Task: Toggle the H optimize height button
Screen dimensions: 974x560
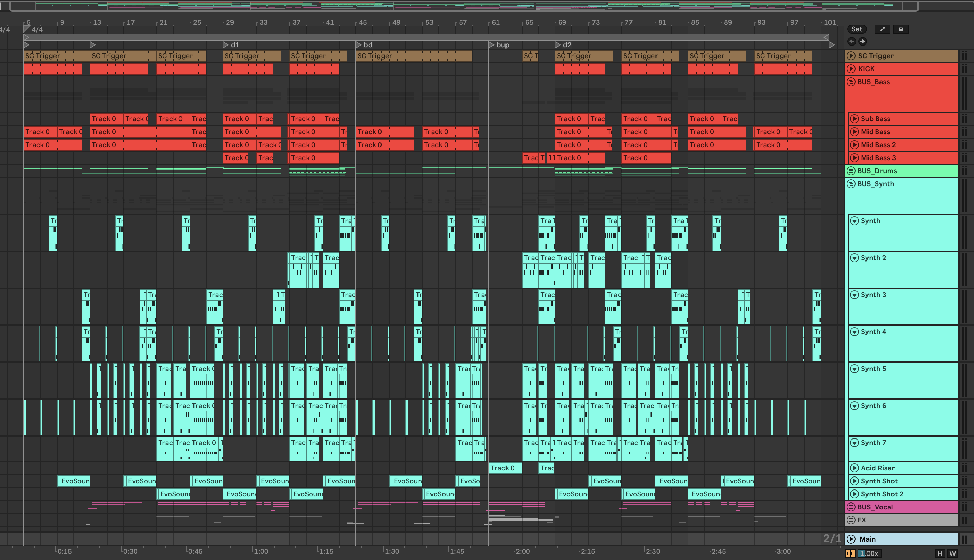Action: coord(940,553)
